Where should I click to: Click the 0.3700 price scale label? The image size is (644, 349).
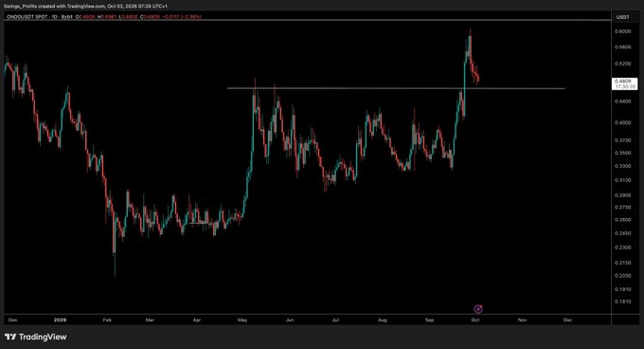pyautogui.click(x=622, y=140)
